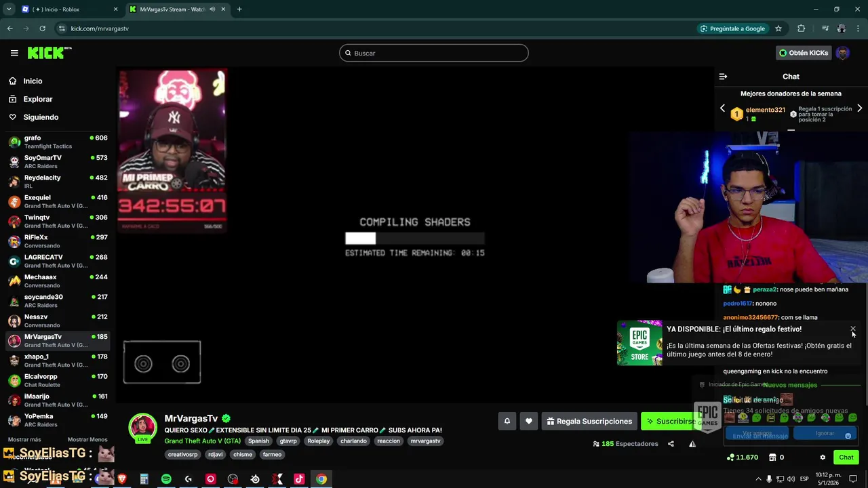This screenshot has height=488, width=868.
Task: Switch to the Inicio - Roblox browser tab
Action: click(x=71, y=9)
